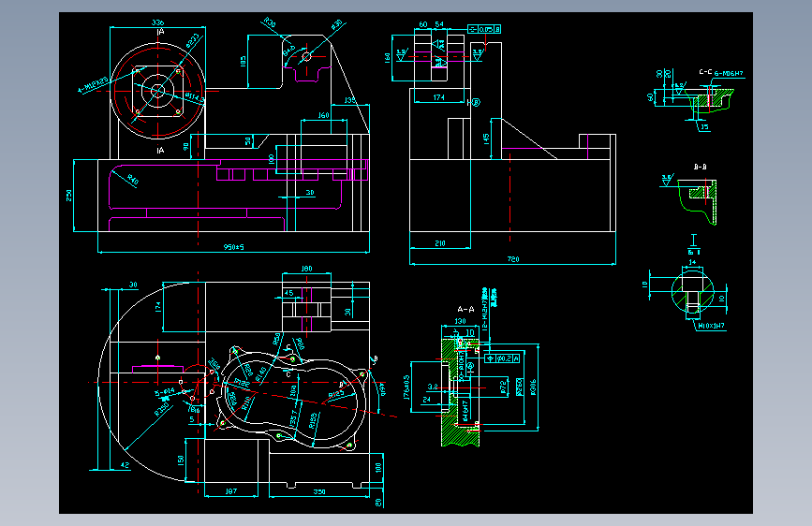Select the 4-M12x29 thread callout
Image resolution: width=812 pixels, height=526 pixels.
point(93,85)
